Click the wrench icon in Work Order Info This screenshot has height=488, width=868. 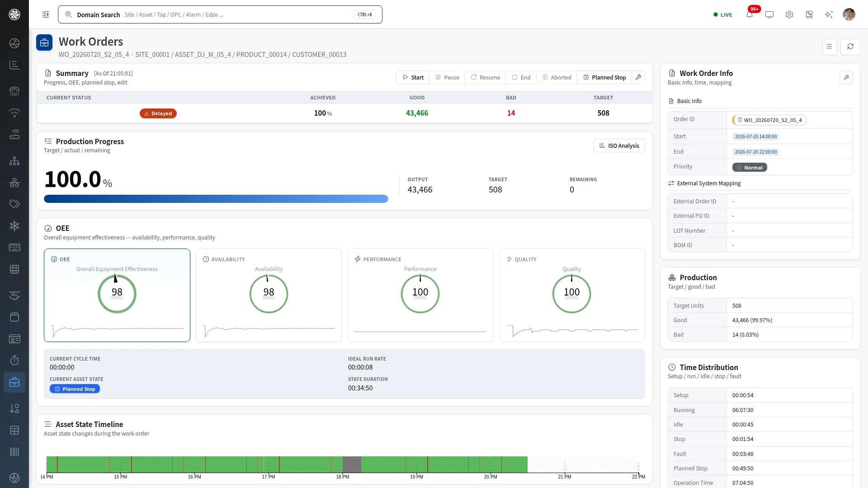[846, 77]
